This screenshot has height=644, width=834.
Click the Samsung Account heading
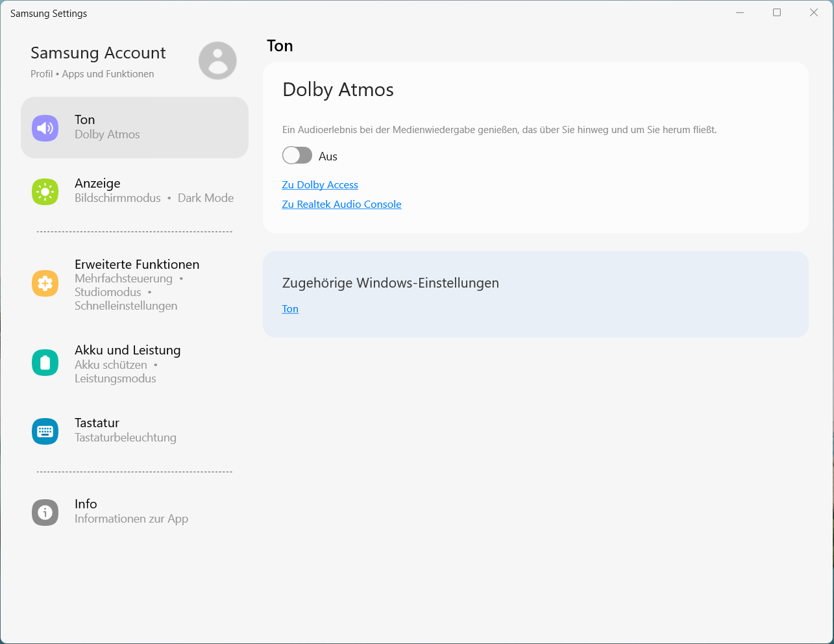pos(98,53)
